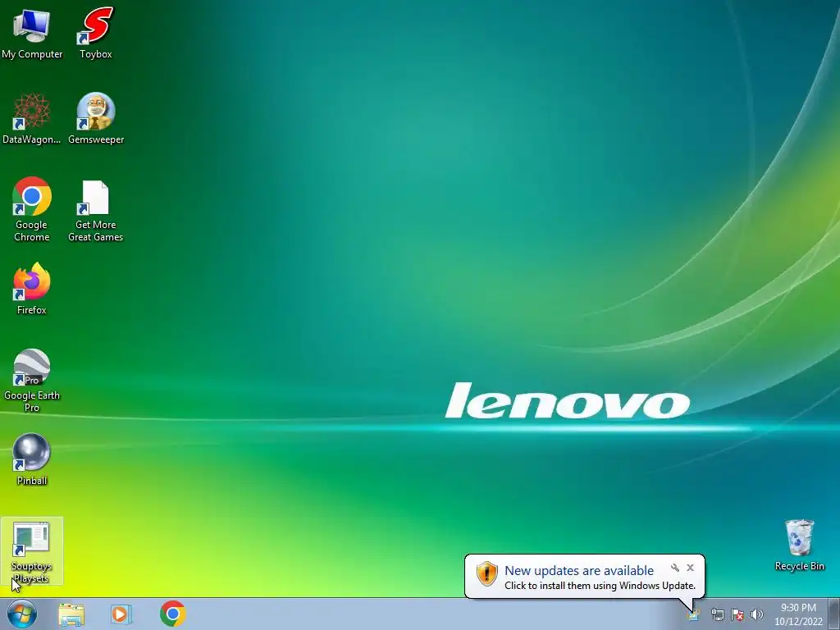Click the Show desktop strip beside the clock
The image size is (840, 630).
(833, 614)
